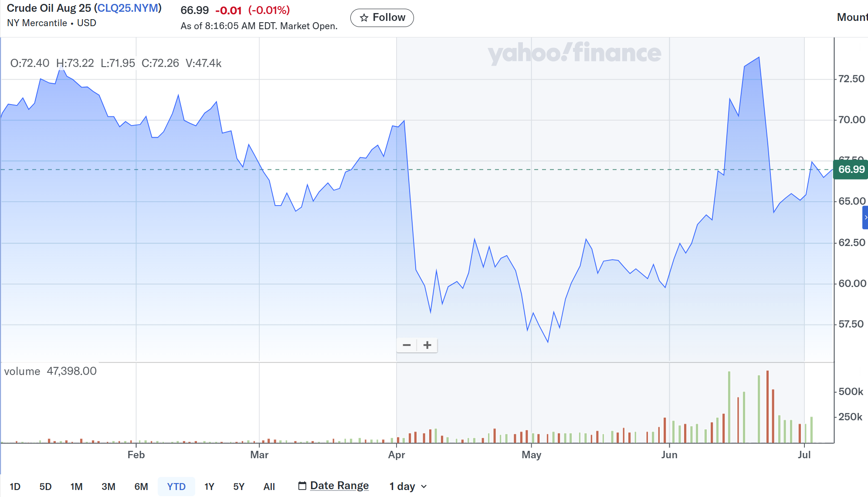Click the chart zoom out minus icon
The height and width of the screenshot is (497, 868).
click(407, 345)
